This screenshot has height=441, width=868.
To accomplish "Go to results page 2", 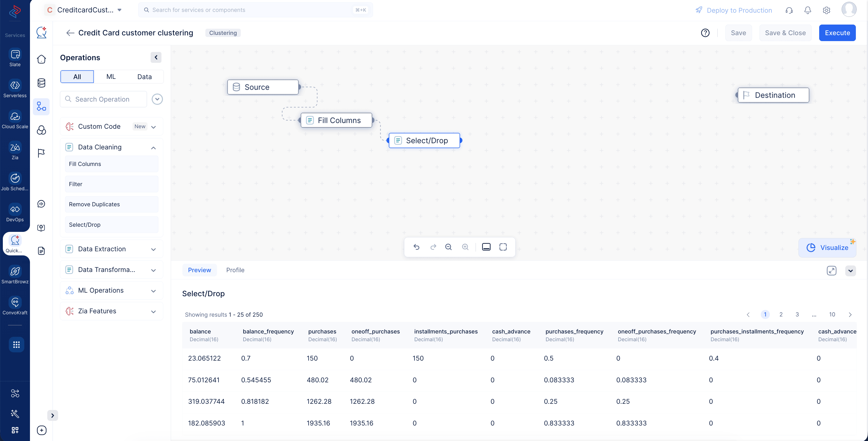I will 781,315.
